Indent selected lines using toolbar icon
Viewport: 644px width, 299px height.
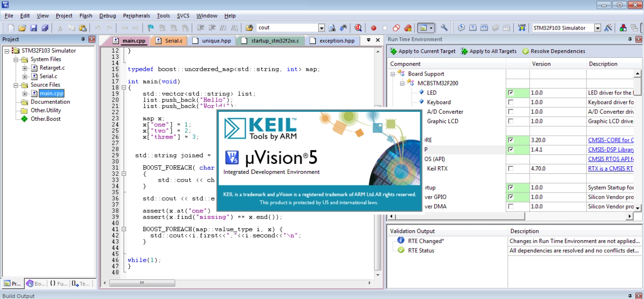tap(200, 28)
